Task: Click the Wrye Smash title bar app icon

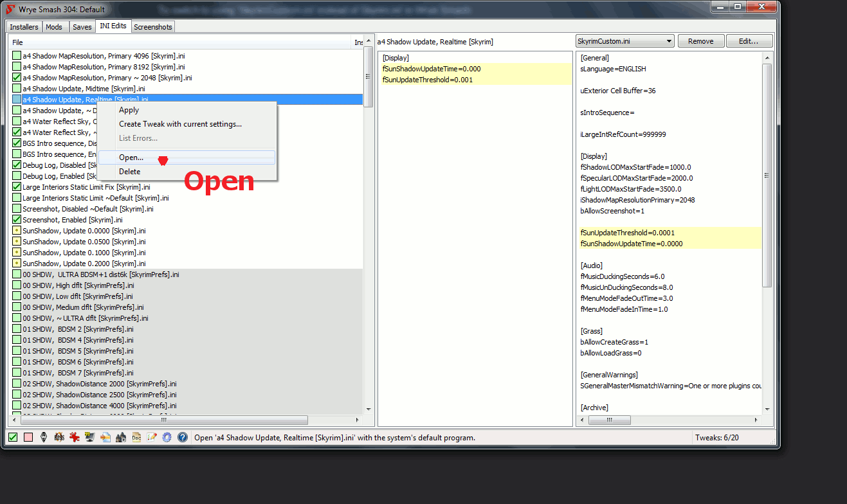Action: click(10, 9)
